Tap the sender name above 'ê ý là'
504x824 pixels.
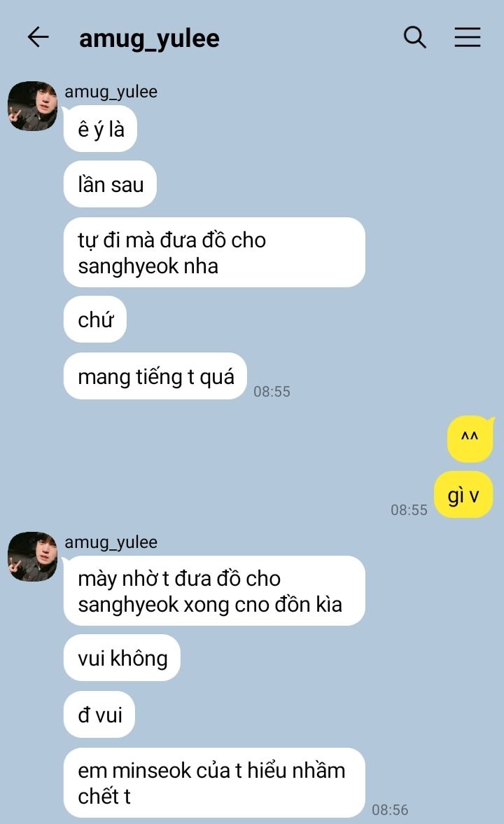click(111, 91)
